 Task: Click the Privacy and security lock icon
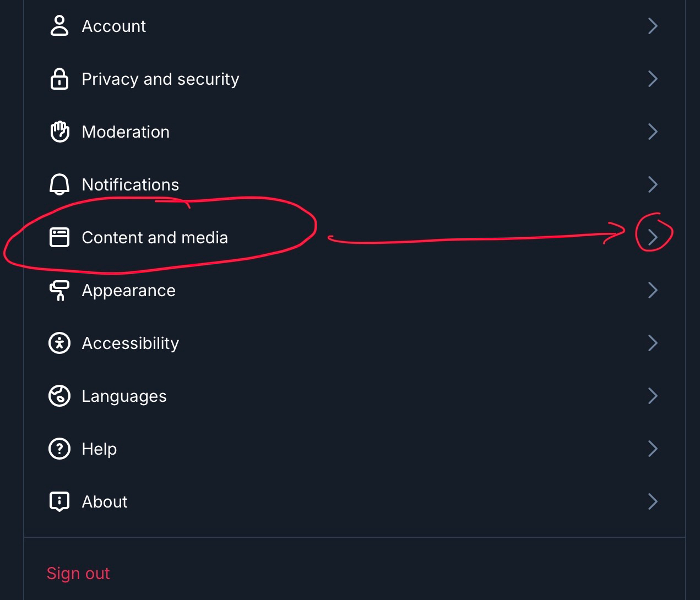tap(59, 79)
